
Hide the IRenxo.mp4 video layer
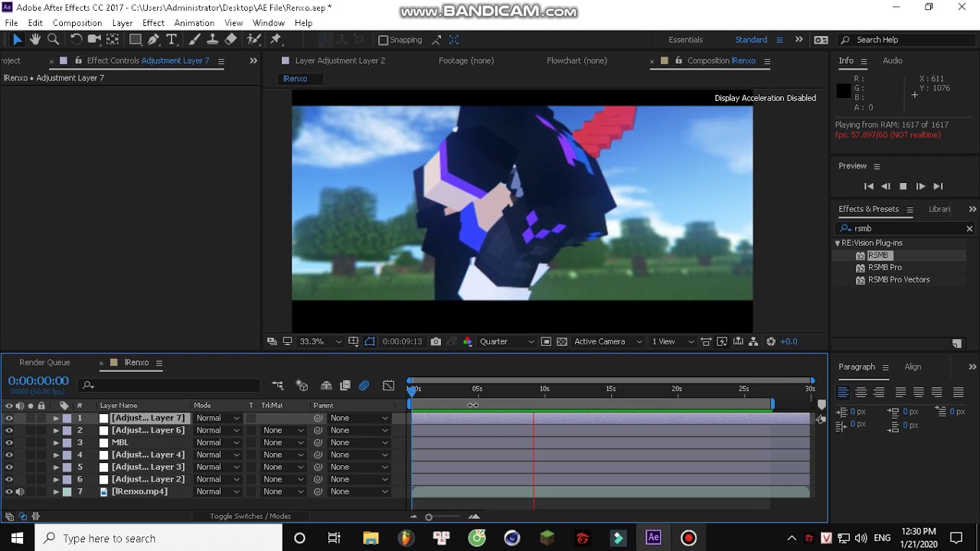[x=9, y=492]
